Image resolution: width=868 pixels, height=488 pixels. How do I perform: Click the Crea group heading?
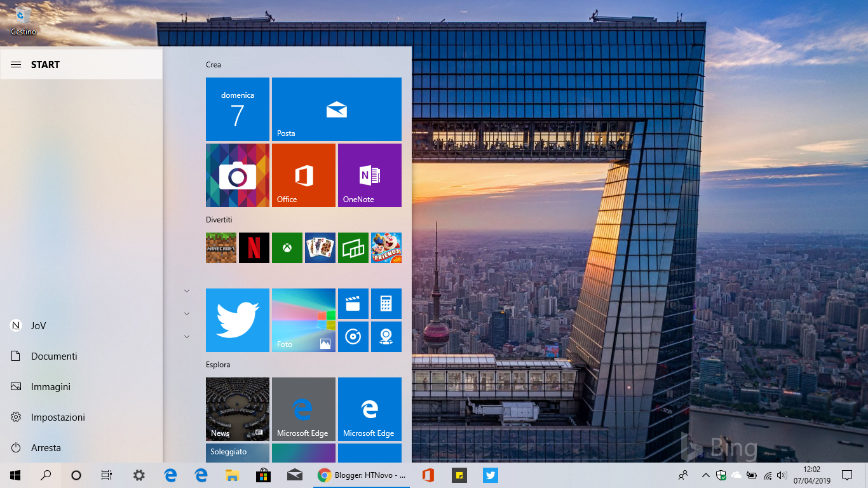(x=214, y=65)
